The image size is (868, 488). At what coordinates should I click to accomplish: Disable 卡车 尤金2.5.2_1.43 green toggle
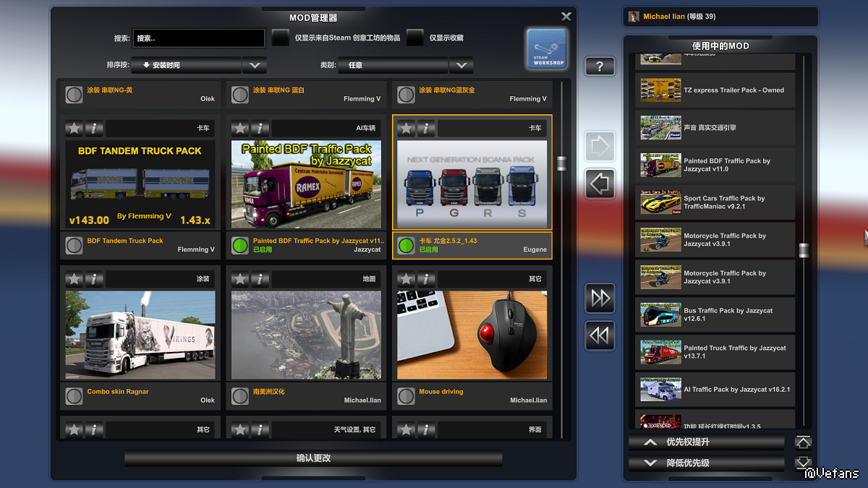[406, 245]
